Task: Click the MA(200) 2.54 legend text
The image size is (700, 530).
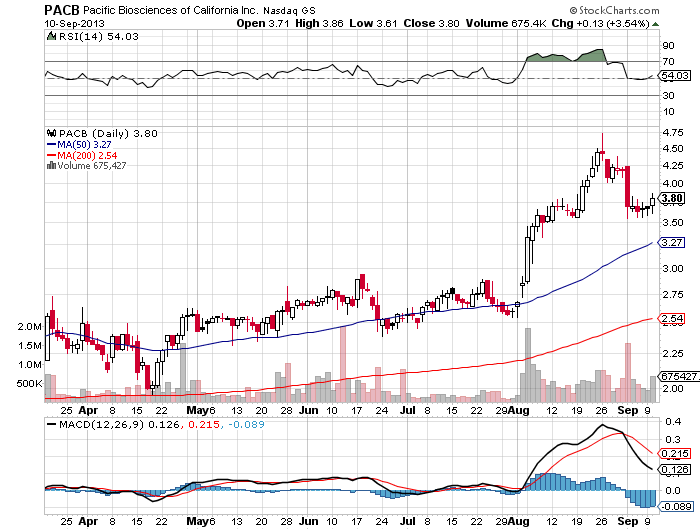Action: pos(87,155)
